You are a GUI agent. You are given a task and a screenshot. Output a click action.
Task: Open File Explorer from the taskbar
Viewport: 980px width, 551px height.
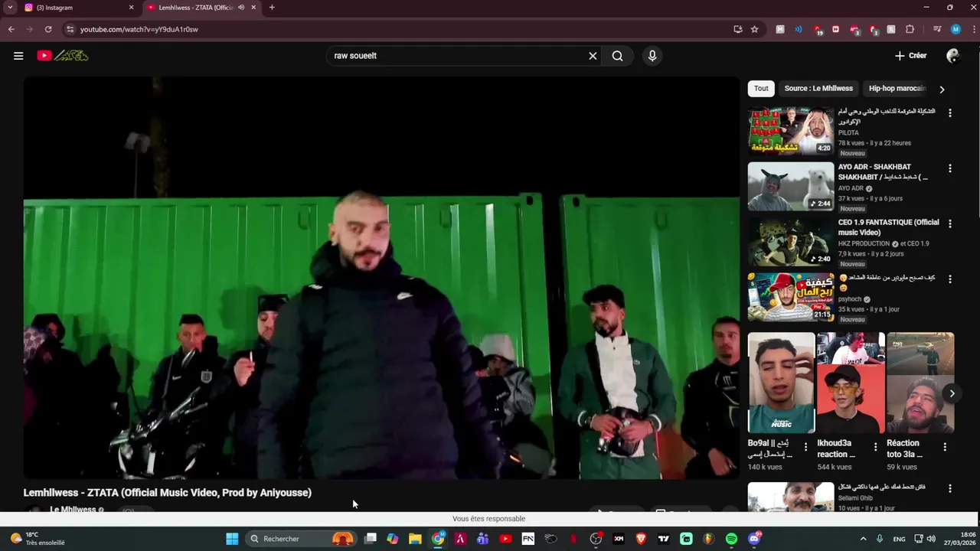point(415,539)
